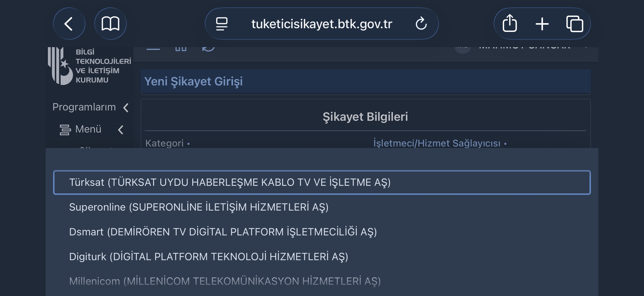Choose the Millenicom option
The width and height of the screenshot is (644, 296).
225,281
